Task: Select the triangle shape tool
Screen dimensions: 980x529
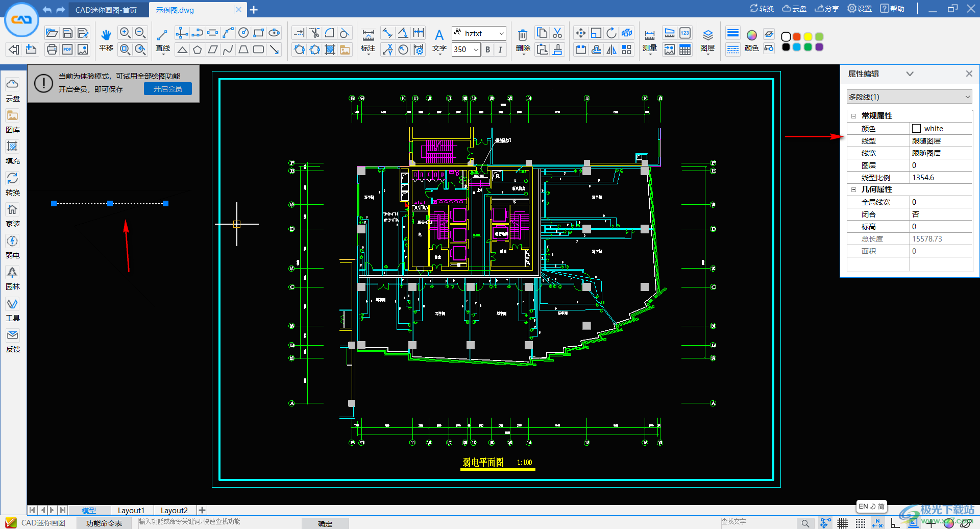Action: coord(182,50)
